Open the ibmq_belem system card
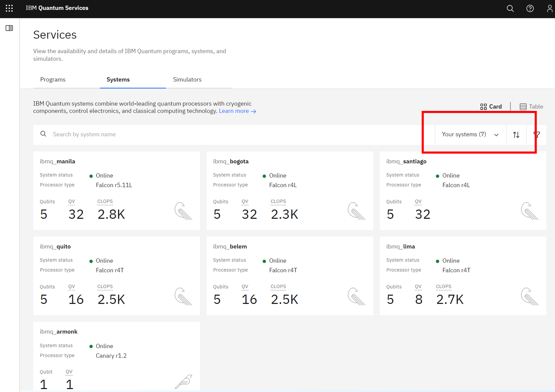The width and height of the screenshot is (555, 392). click(290, 276)
